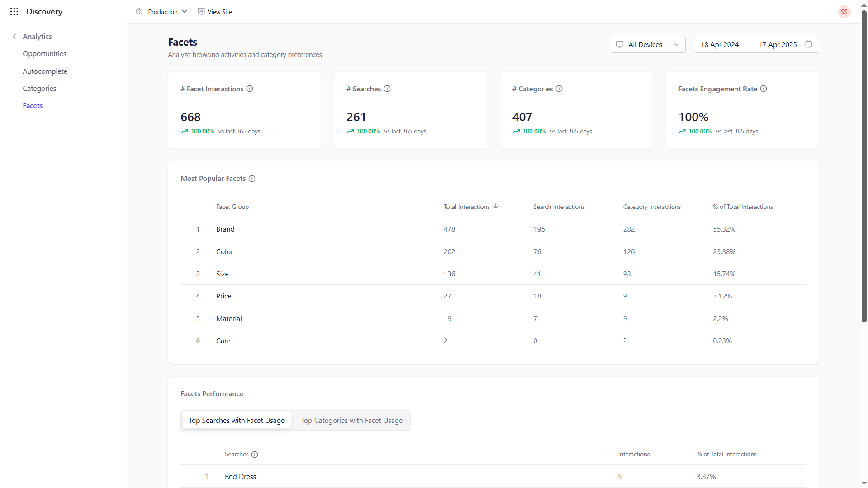Switch to Top Categories with Facet Usage tab

tap(351, 421)
